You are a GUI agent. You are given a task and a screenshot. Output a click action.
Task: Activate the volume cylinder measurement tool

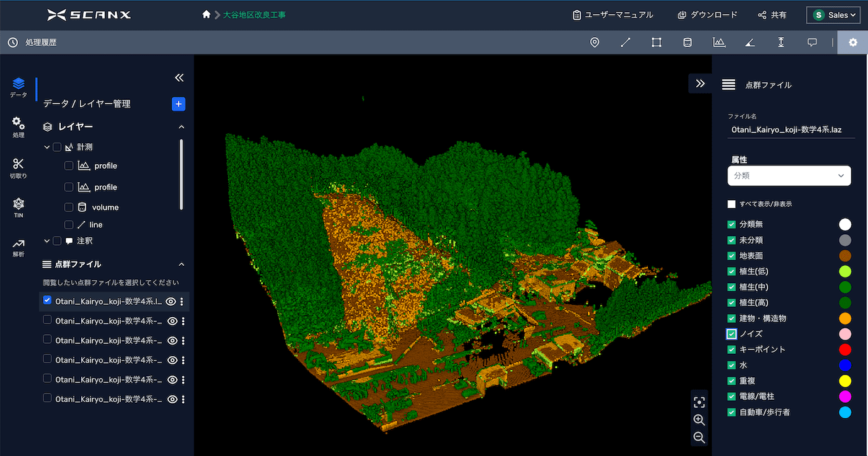[688, 42]
